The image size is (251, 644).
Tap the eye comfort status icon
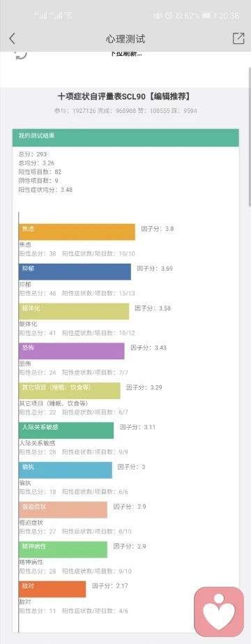[158, 15]
